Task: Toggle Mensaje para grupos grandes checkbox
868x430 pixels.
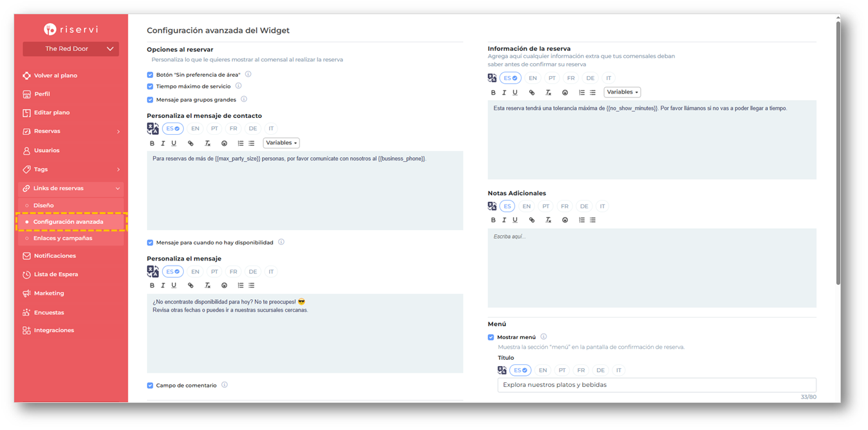Action: tap(150, 100)
